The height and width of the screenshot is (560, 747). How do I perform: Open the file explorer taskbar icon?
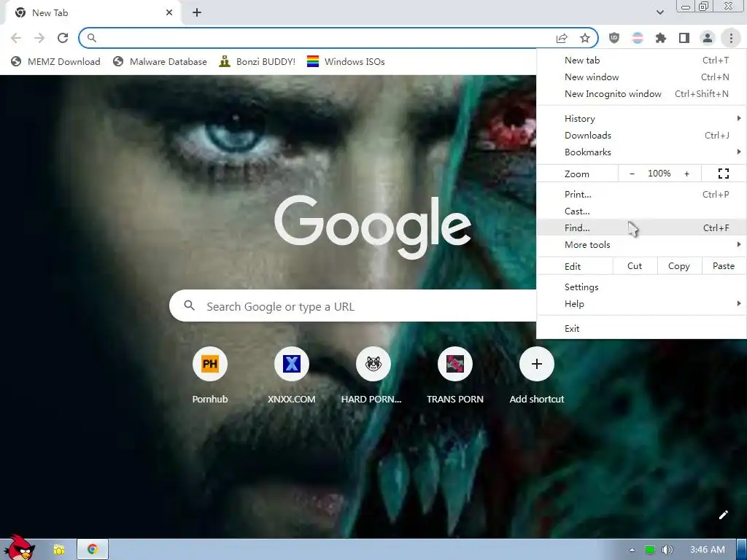coord(59,550)
